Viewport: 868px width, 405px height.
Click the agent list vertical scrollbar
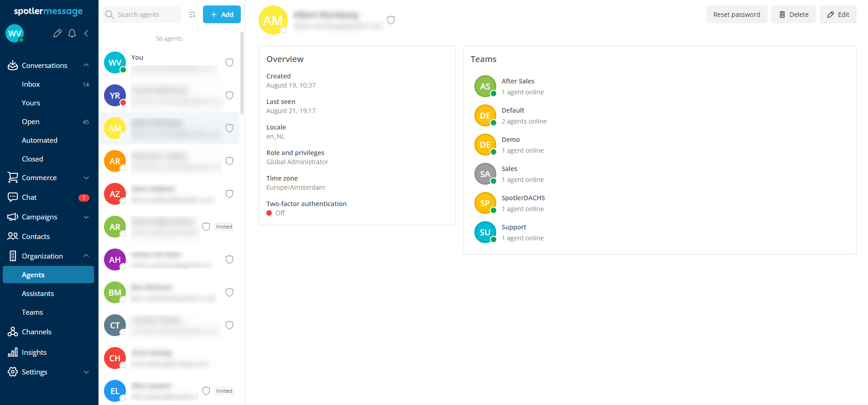242,73
